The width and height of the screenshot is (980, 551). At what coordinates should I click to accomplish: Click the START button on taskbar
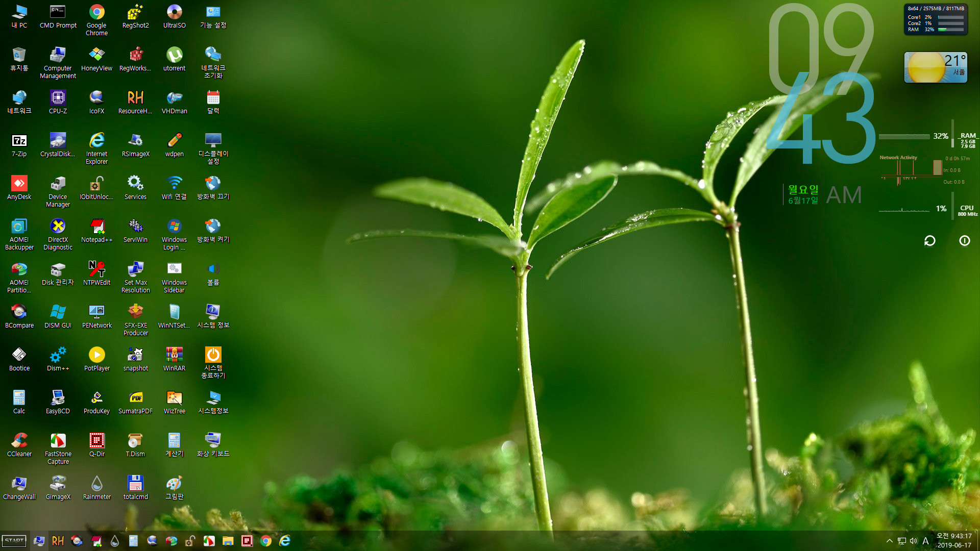coord(14,541)
